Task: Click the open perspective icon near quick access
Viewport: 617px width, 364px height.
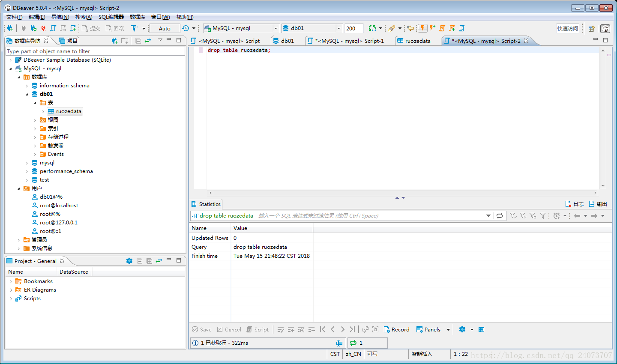Action: [x=591, y=29]
